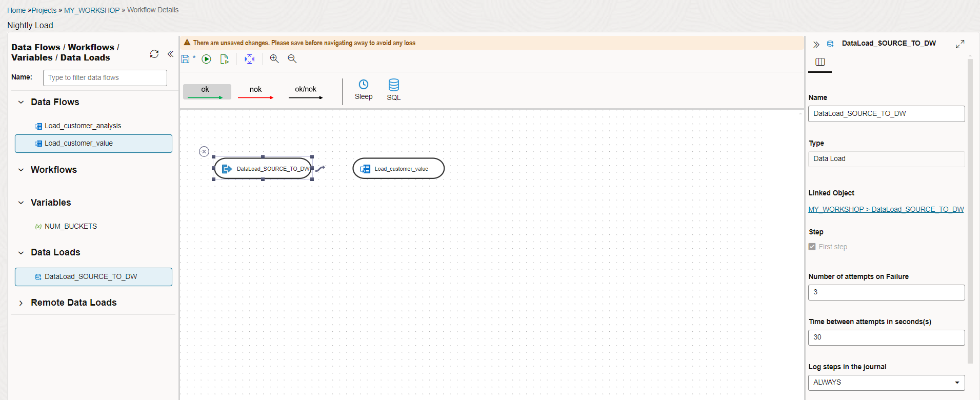Expand the Remote Data Loads section

click(x=21, y=303)
